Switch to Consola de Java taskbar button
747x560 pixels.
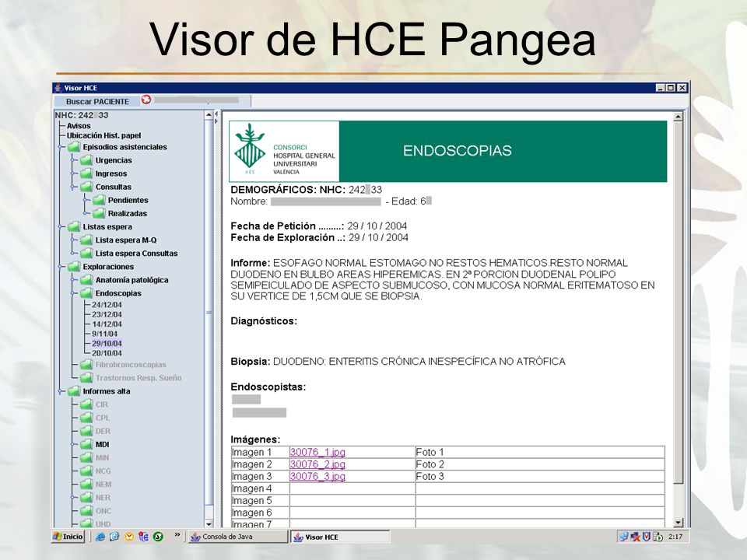[238, 537]
